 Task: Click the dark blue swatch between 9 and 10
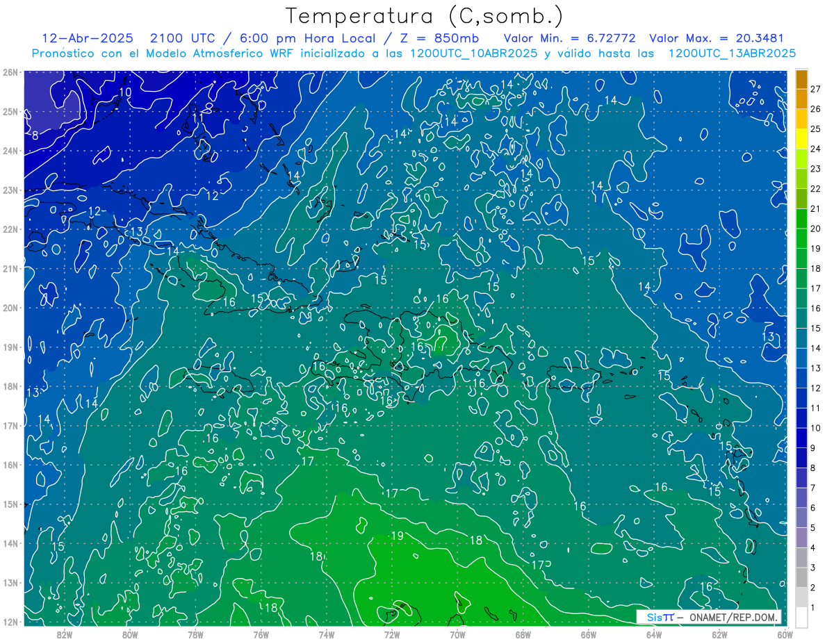801,438
